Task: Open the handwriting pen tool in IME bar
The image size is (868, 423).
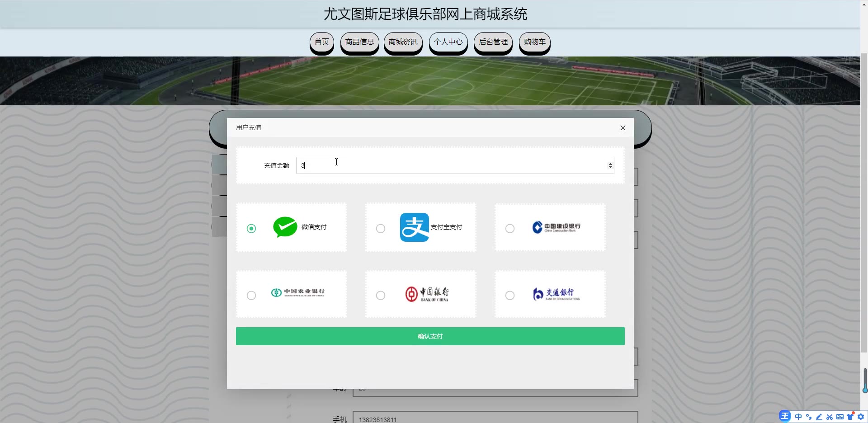Action: click(x=819, y=417)
